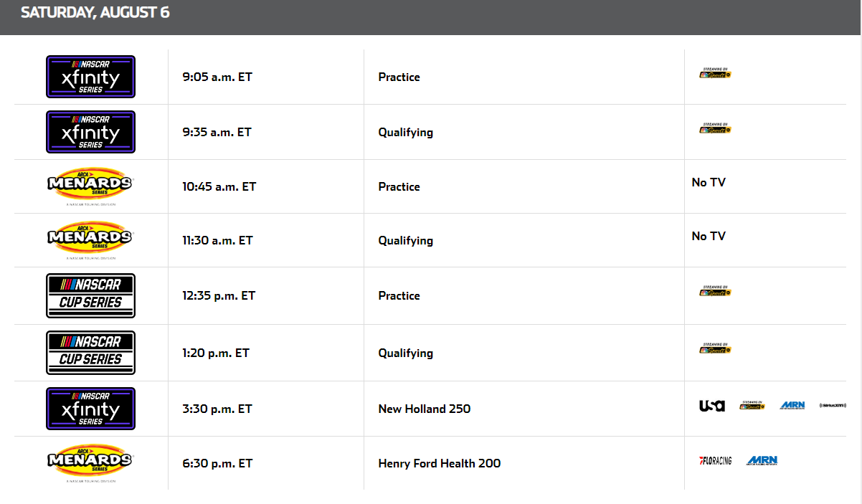Click the ARCA Menards logo for 10:45 a.m. Practice
862x504 pixels.
(x=90, y=186)
